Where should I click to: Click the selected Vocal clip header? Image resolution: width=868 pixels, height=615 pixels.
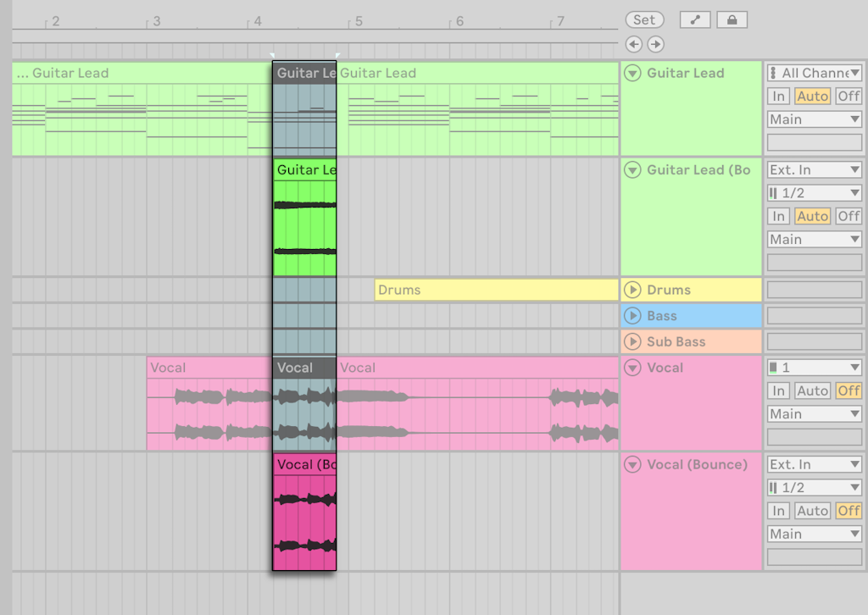point(304,368)
